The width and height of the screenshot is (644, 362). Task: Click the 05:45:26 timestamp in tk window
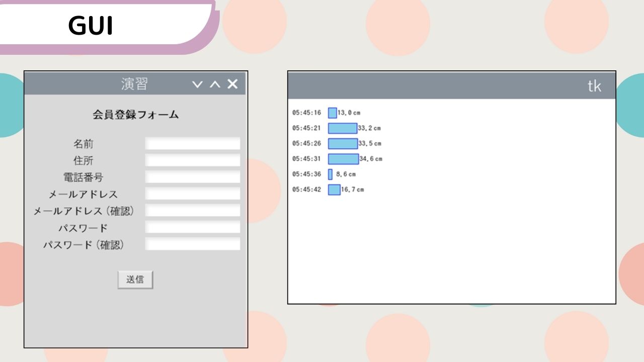click(306, 143)
